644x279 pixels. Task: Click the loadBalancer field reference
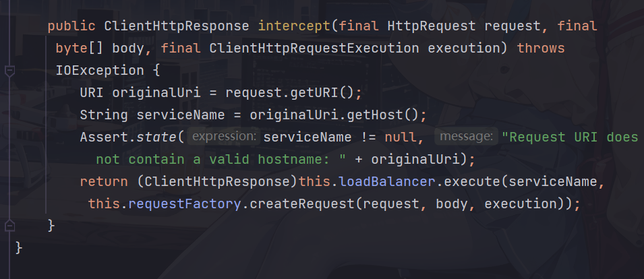coord(387,181)
